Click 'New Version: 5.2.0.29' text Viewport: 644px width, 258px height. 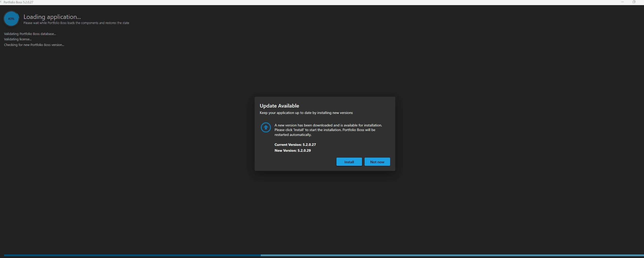coord(292,150)
